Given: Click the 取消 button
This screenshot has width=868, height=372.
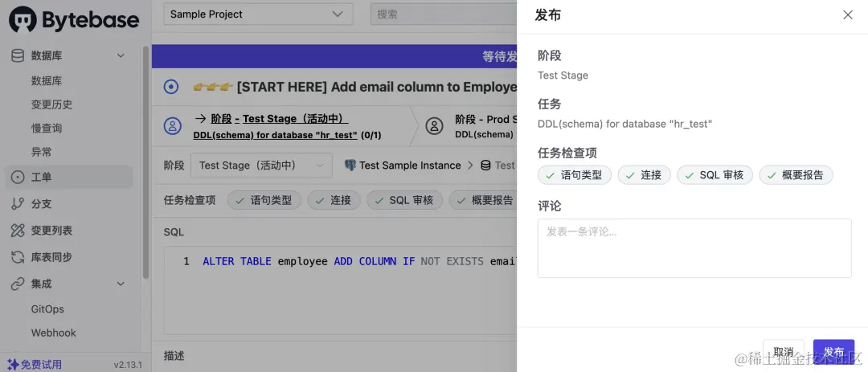Looking at the screenshot, I should pos(784,352).
